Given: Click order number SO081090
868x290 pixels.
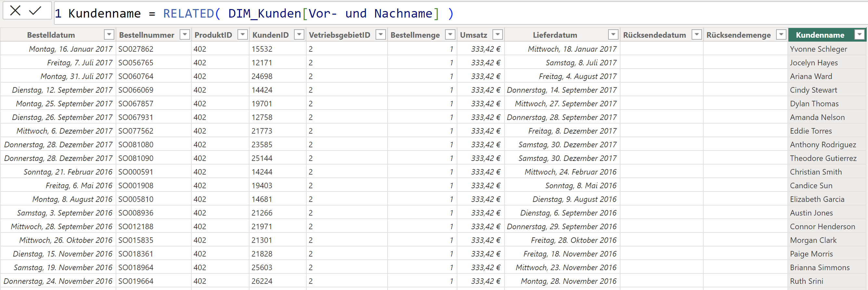Looking at the screenshot, I should click(x=136, y=158).
